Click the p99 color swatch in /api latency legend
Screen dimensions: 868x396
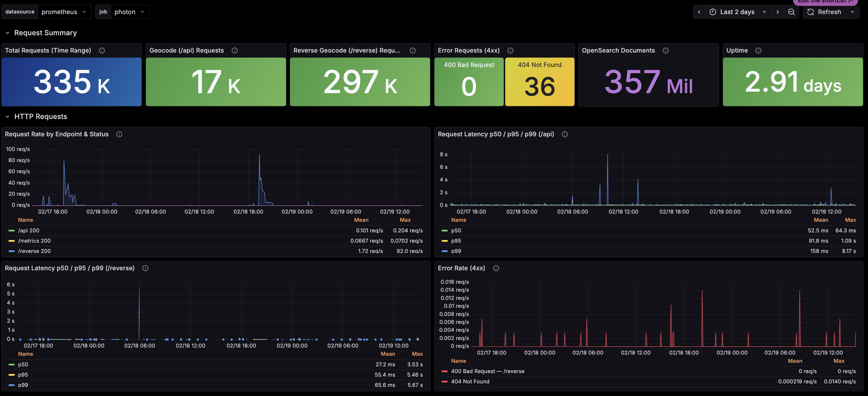pyautogui.click(x=445, y=251)
